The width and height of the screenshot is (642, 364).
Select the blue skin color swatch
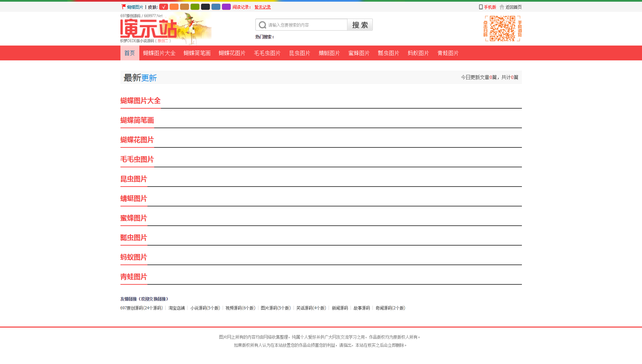(216, 7)
